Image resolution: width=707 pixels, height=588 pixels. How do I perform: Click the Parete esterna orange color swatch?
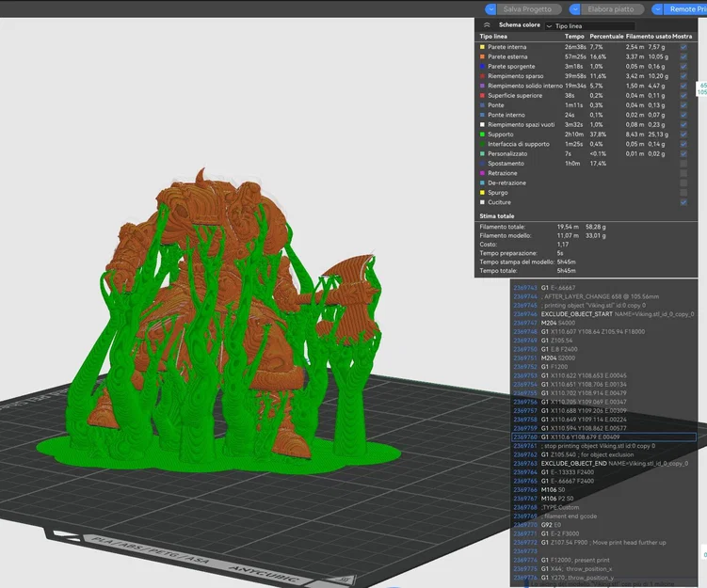tap(483, 56)
